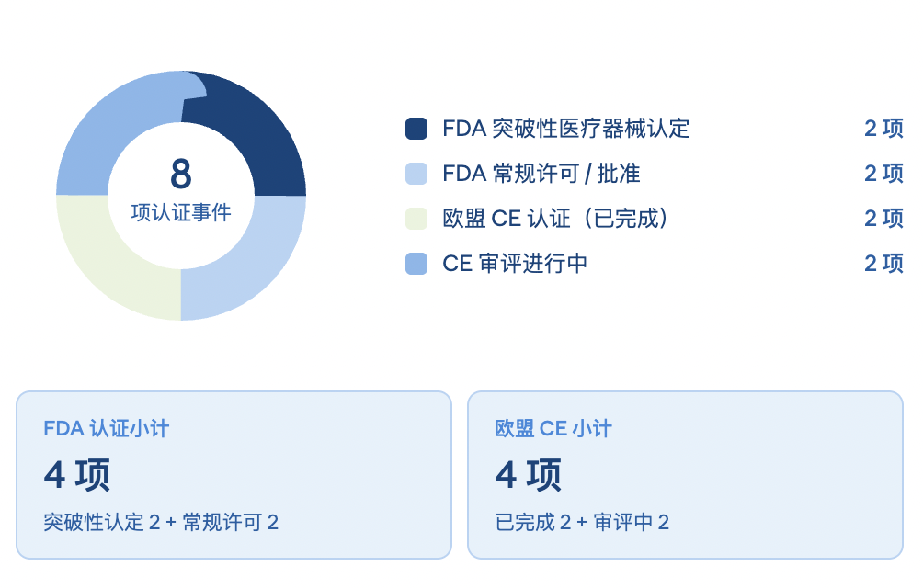Click the 2 项 count for CE 审评进行中
923x588 pixels.
pyautogui.click(x=883, y=264)
